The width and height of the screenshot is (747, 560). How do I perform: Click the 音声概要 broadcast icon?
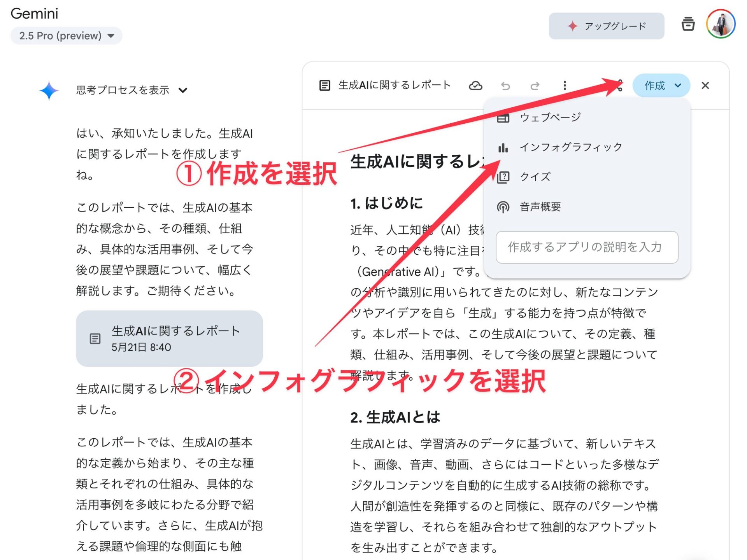(x=504, y=207)
